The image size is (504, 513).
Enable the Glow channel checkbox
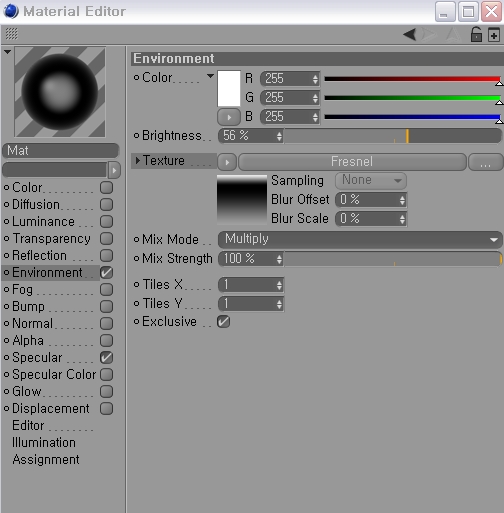(107, 392)
